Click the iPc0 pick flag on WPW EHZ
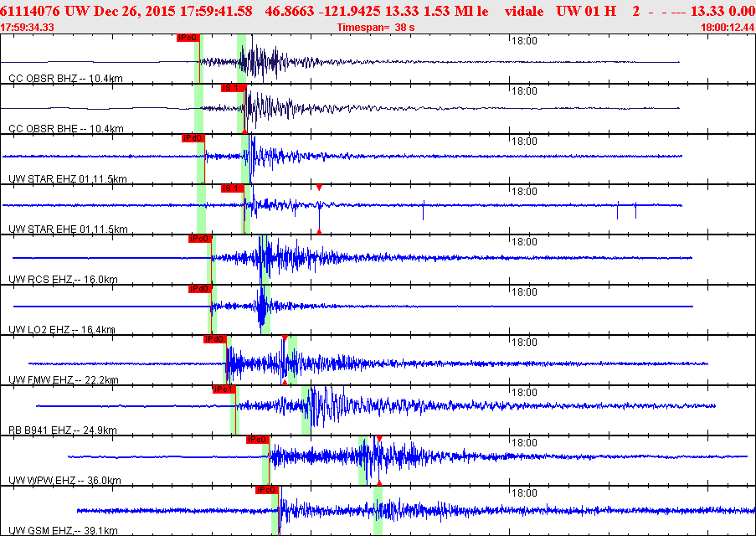 pos(257,440)
